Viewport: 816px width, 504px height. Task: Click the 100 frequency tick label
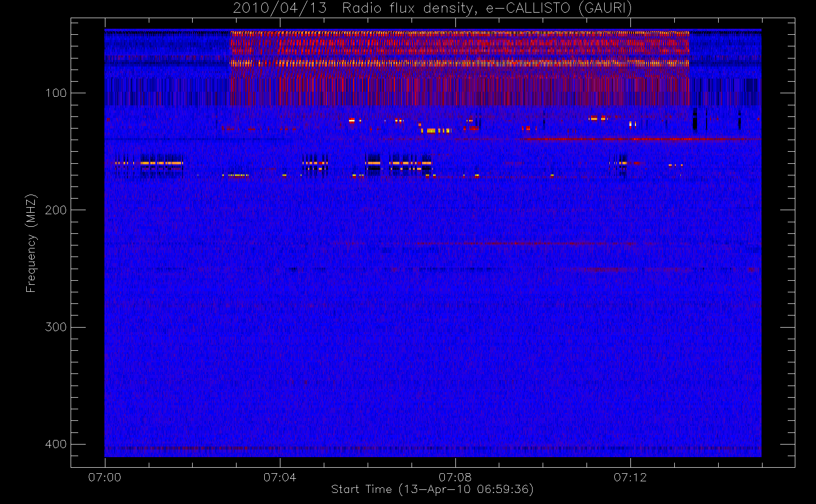pos(56,93)
